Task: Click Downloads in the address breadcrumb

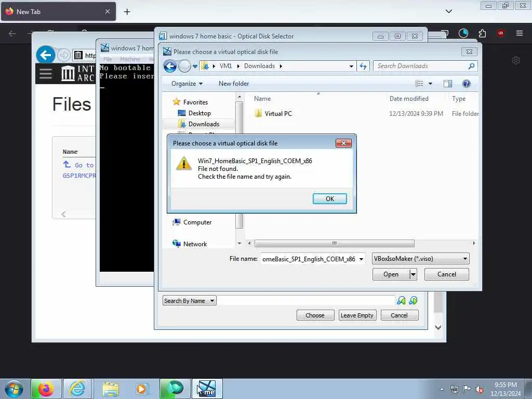Action: pos(259,66)
